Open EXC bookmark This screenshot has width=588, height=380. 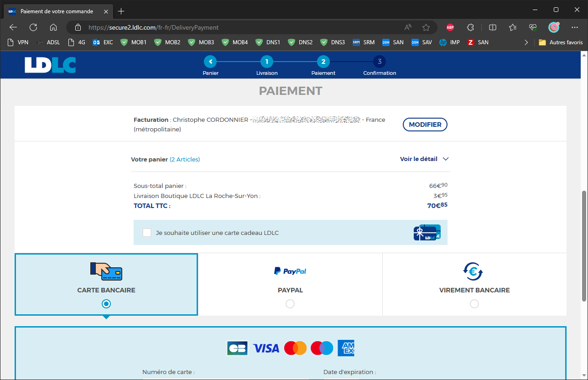point(103,42)
